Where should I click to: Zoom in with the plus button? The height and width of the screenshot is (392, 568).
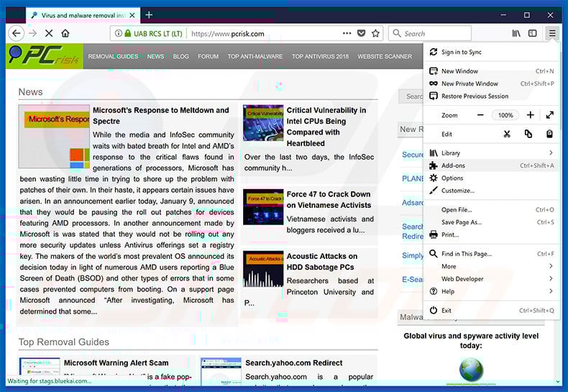(x=531, y=115)
